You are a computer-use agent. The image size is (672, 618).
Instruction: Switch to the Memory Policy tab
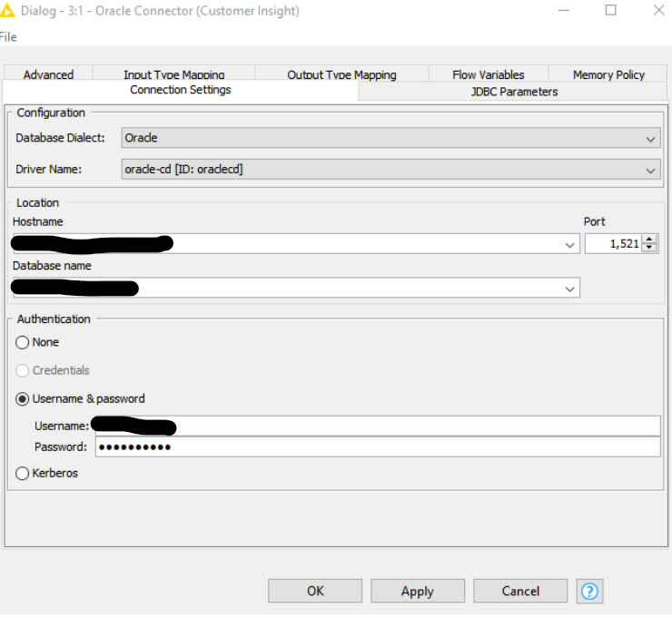(608, 74)
